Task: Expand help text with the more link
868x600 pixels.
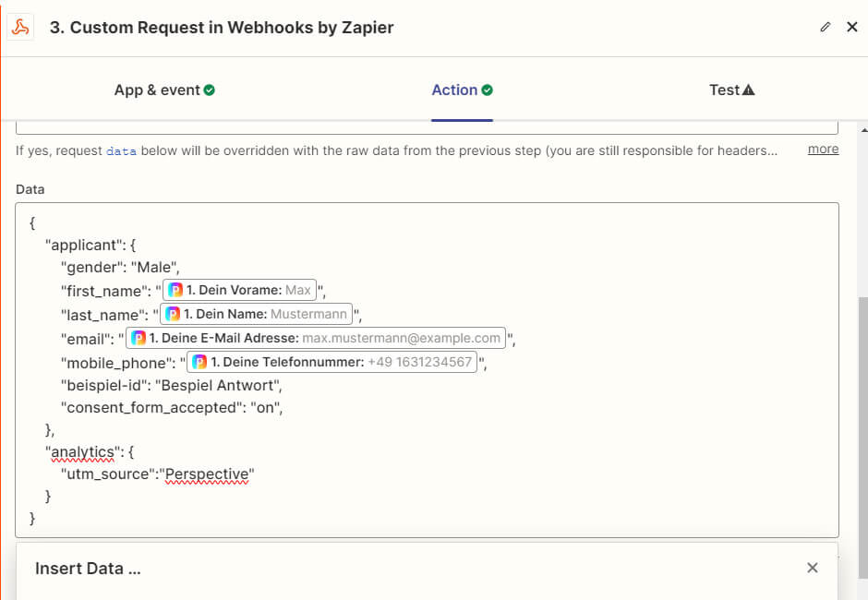Action: click(x=823, y=150)
